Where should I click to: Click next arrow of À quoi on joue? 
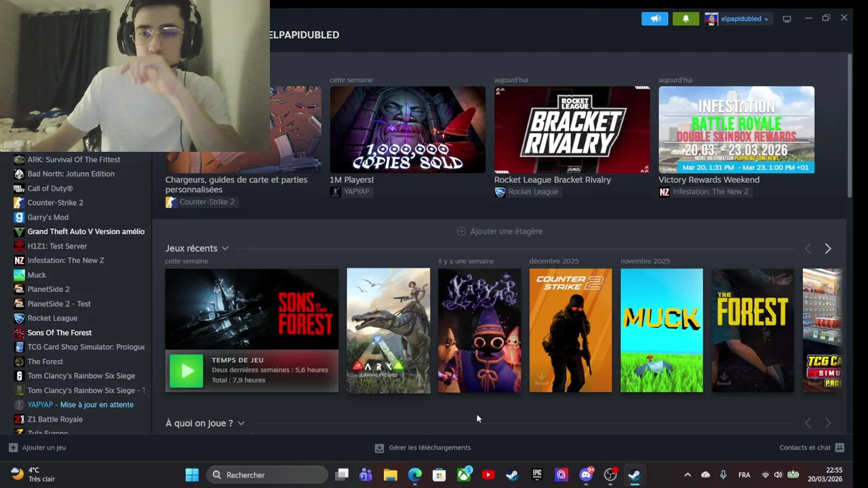click(x=827, y=423)
